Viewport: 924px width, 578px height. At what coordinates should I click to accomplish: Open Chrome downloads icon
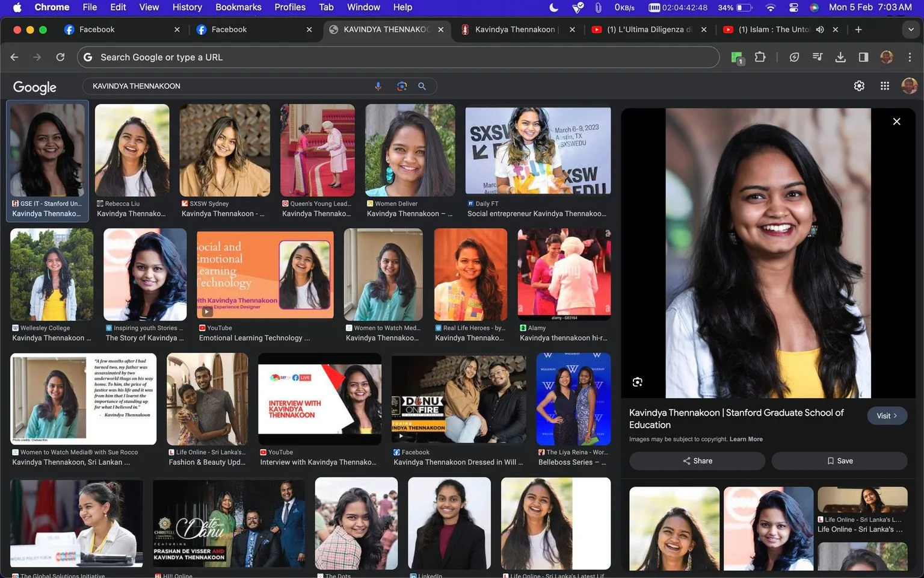(840, 57)
